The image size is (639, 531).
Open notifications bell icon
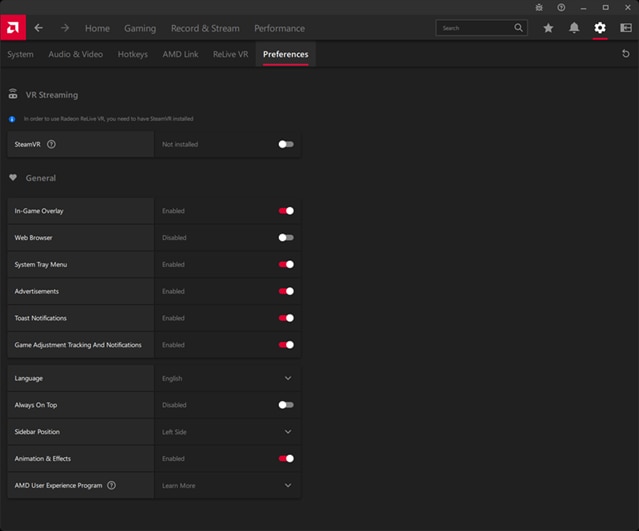pos(574,28)
